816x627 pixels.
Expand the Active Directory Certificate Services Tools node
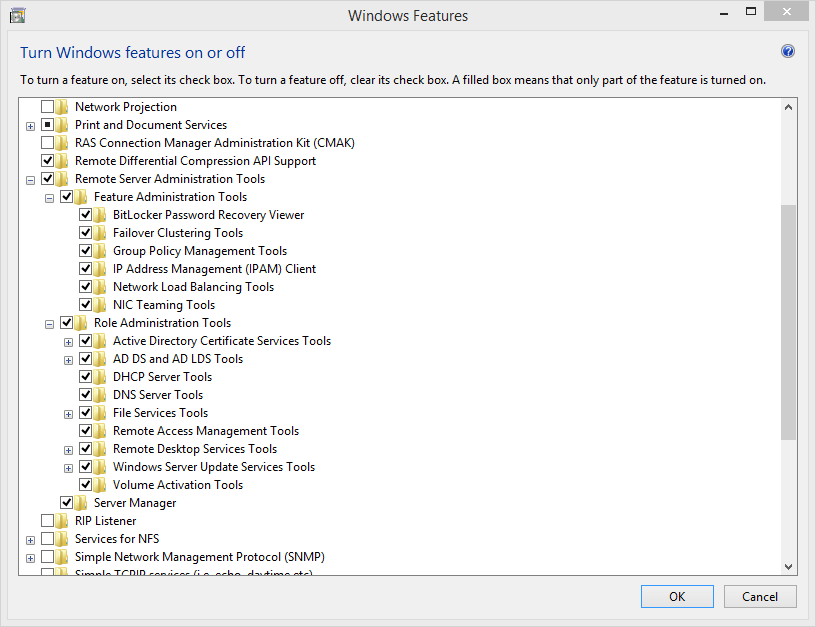coord(69,342)
